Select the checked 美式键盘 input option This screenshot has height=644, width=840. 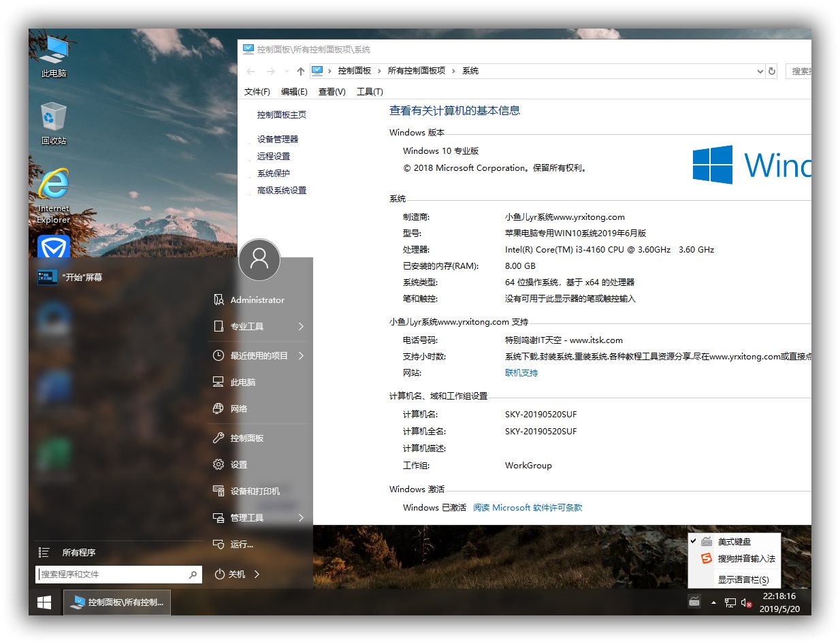click(x=734, y=542)
